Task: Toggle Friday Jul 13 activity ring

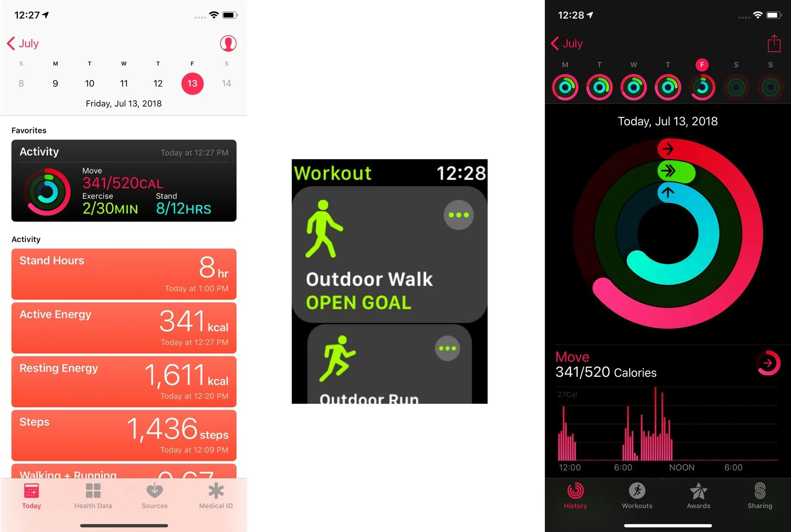Action: click(x=703, y=86)
